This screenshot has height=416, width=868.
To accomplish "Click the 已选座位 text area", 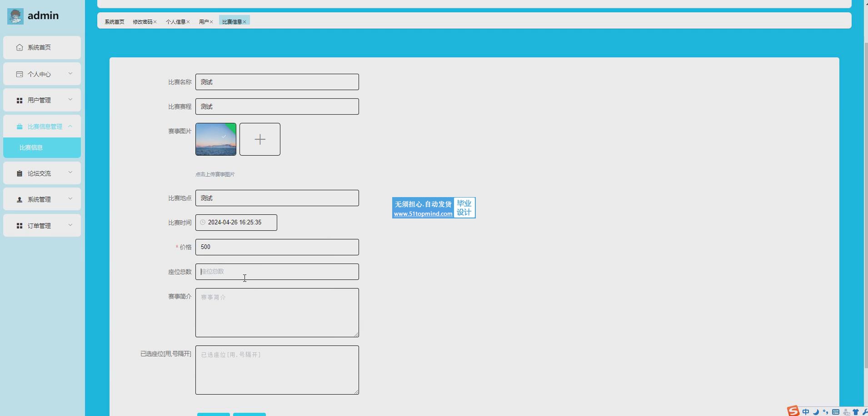I will tap(277, 370).
